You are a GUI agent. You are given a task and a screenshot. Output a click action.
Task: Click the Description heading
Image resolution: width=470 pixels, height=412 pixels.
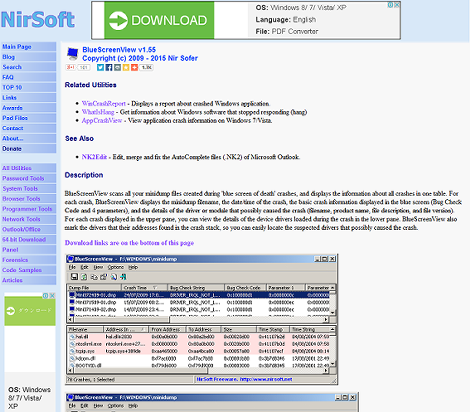point(84,175)
